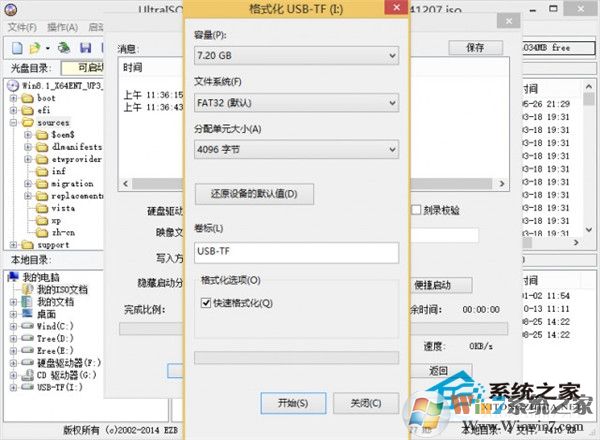This screenshot has width=600, height=440.
Task: Click file list scroll-down arrow in UltraISO
Action: click(x=589, y=230)
